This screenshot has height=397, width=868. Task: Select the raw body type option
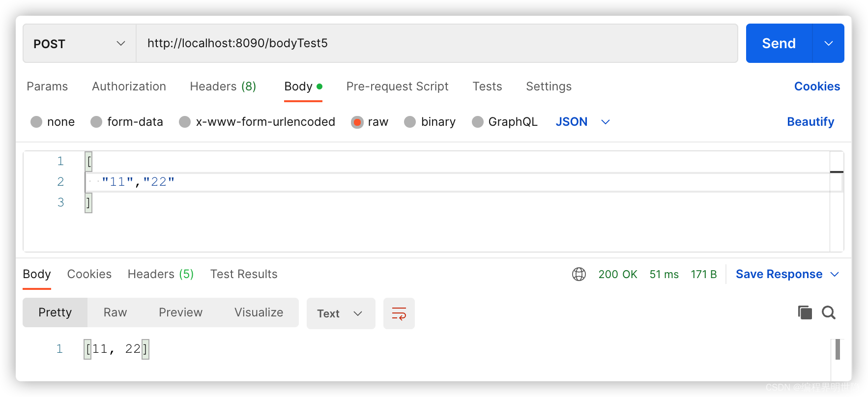(357, 122)
